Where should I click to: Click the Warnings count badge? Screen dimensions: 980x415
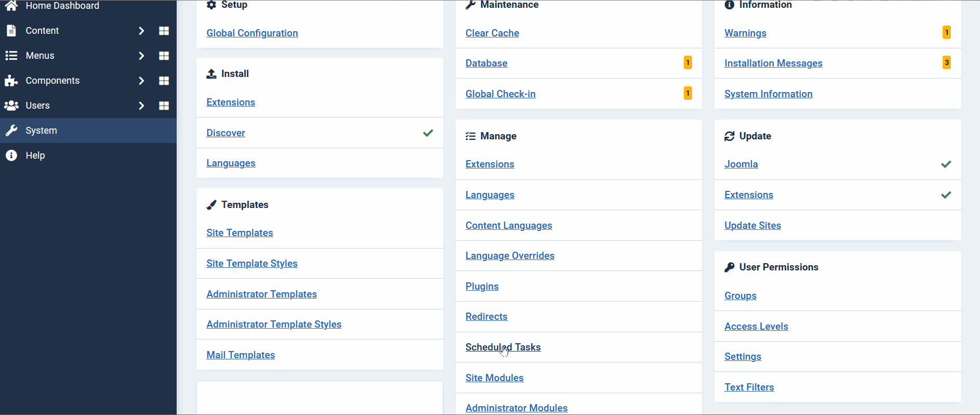[947, 32]
